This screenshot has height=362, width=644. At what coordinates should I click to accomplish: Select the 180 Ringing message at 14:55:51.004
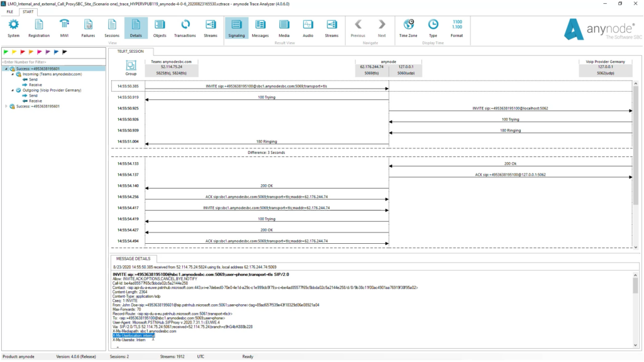pos(267,141)
